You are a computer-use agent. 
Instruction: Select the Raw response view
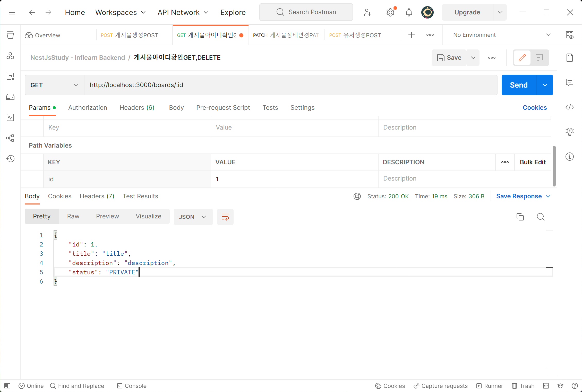click(x=73, y=216)
